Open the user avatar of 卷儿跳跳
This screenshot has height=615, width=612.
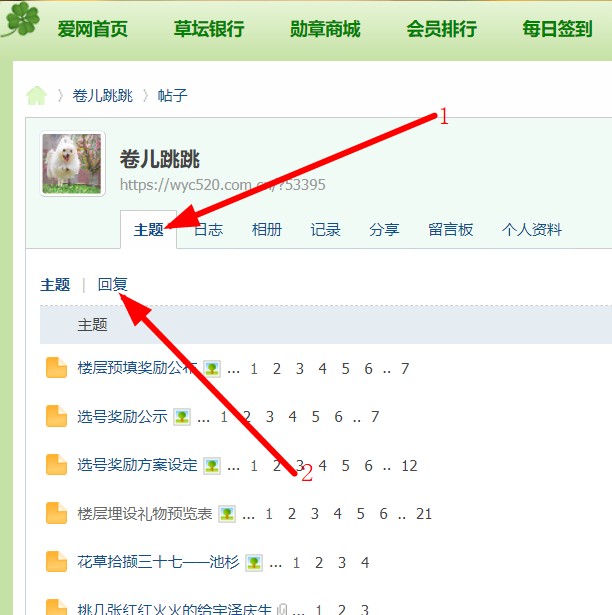pyautogui.click(x=72, y=164)
